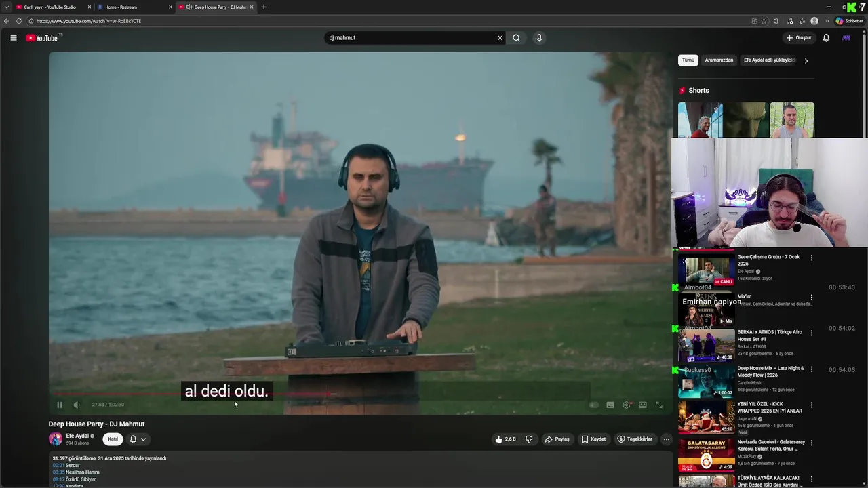Switch to theater mode
Image resolution: width=868 pixels, height=488 pixels.
pyautogui.click(x=643, y=405)
